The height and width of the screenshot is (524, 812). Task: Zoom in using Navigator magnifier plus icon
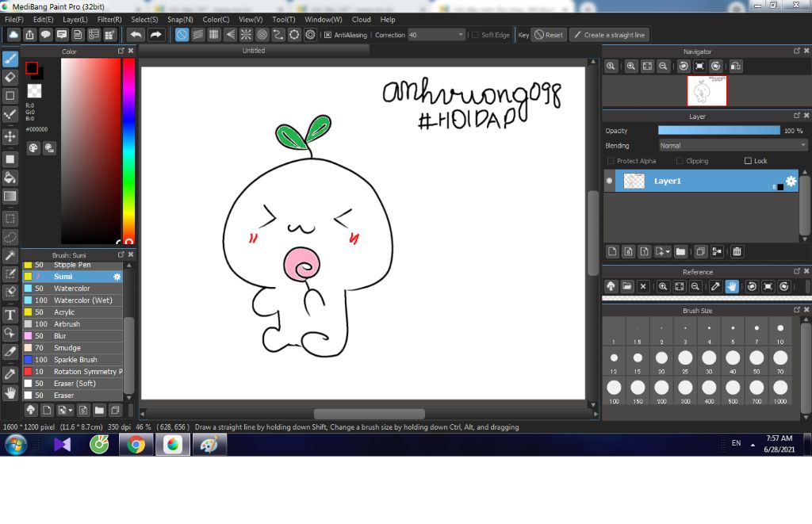click(x=630, y=67)
